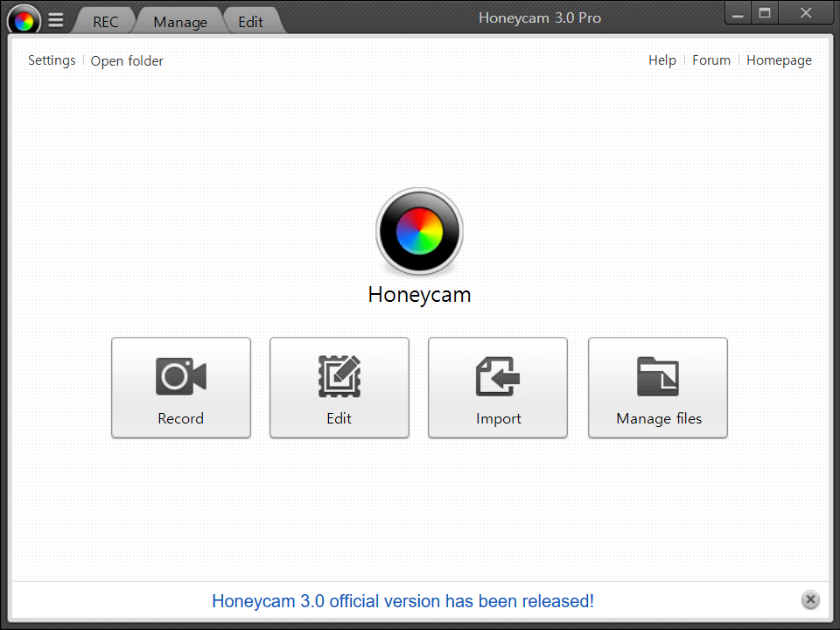840x630 pixels.
Task: Click the central Honeycam logo
Action: (419, 231)
